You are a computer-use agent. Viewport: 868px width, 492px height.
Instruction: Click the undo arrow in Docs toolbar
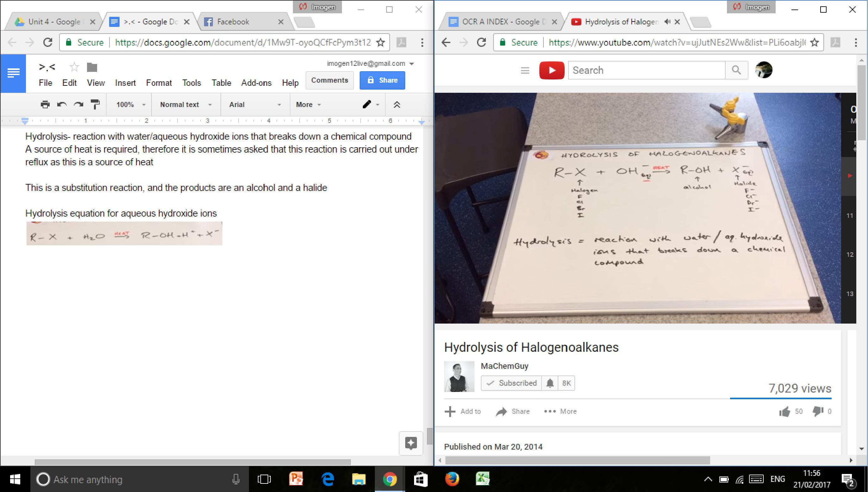point(62,104)
